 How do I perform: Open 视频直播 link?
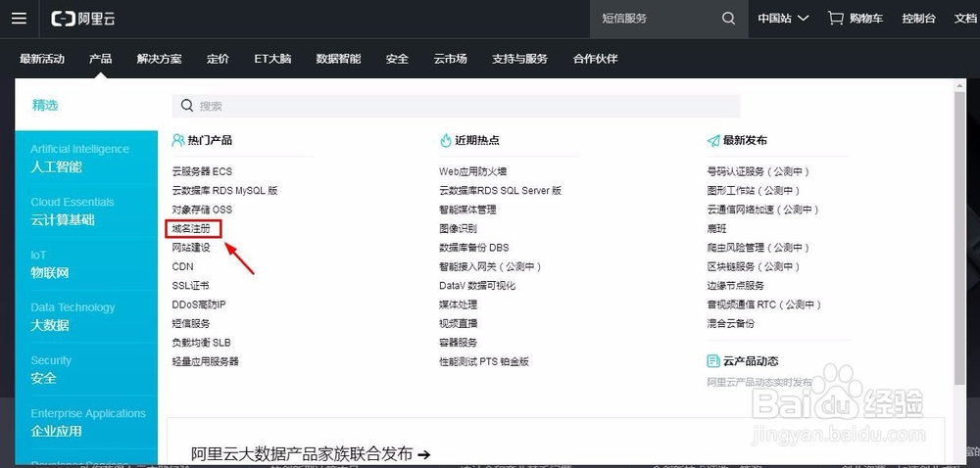(x=458, y=323)
